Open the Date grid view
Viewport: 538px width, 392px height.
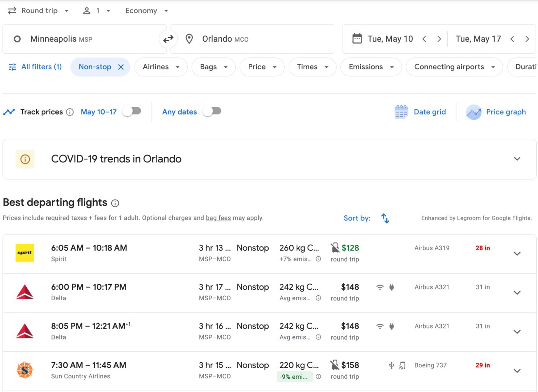click(x=420, y=112)
